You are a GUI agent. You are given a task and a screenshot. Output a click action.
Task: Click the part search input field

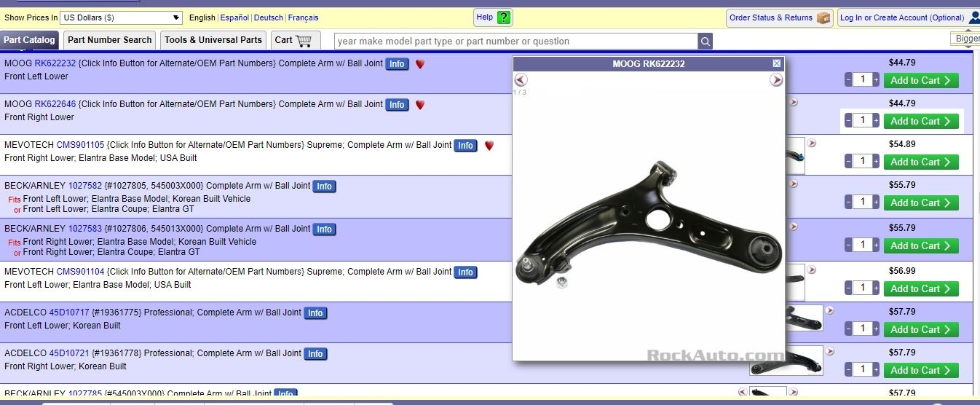pos(515,42)
